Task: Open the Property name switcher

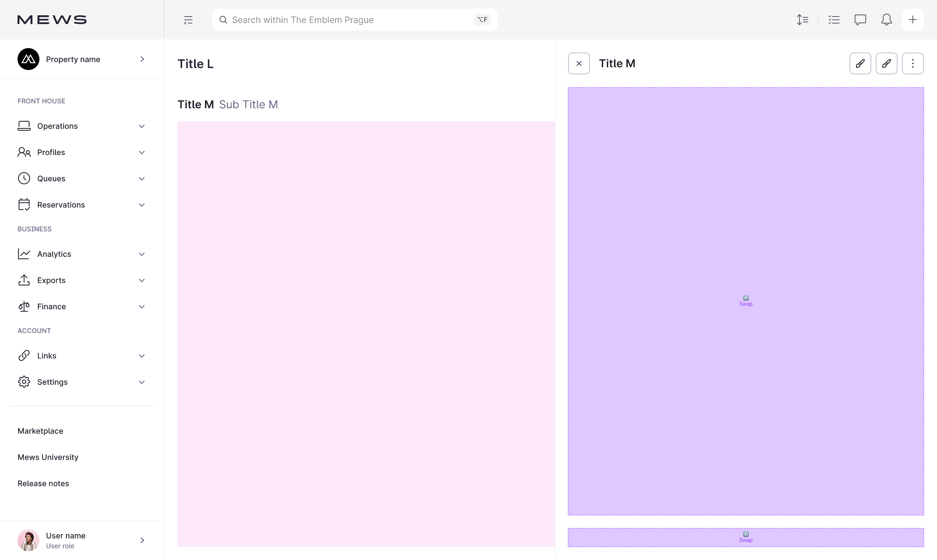Action: coord(81,59)
